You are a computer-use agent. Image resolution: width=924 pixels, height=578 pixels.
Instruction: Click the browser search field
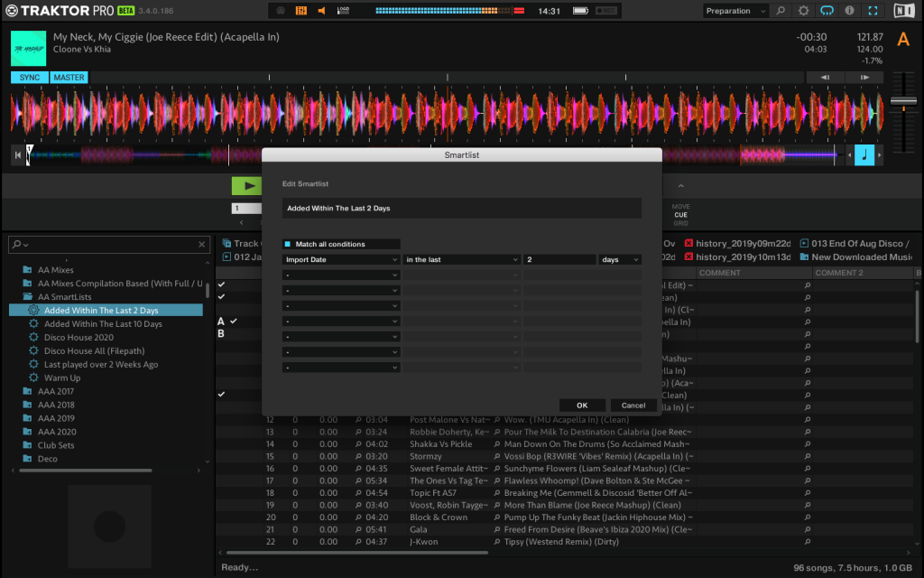109,244
